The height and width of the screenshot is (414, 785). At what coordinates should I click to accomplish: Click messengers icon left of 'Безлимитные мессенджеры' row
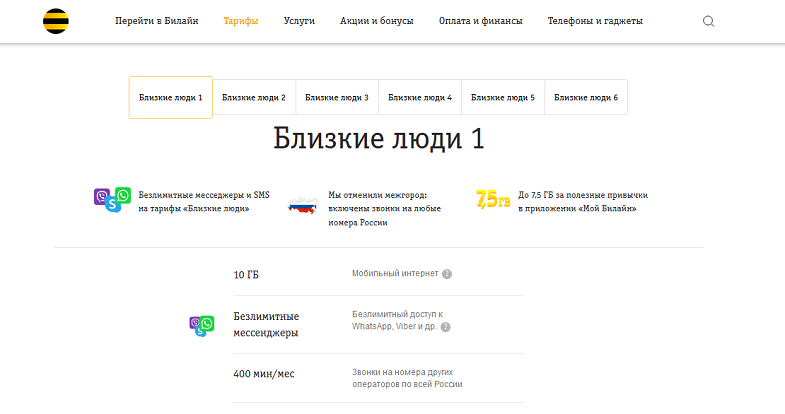coord(202,326)
